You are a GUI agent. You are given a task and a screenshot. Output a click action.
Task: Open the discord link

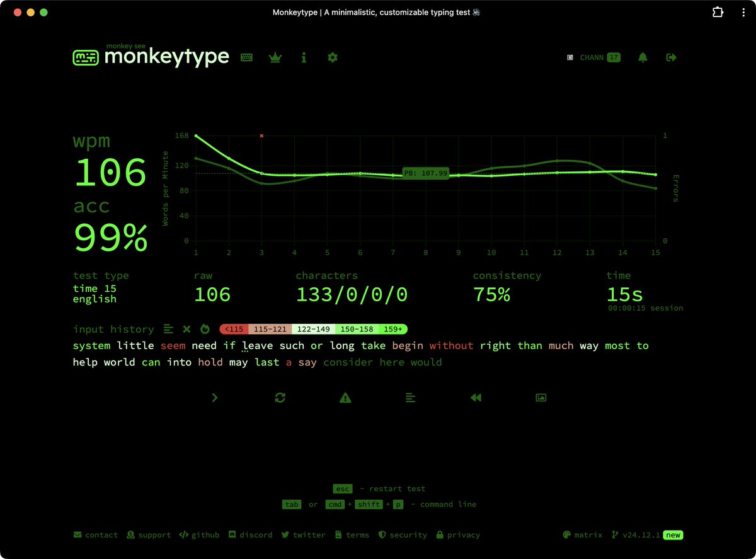point(250,535)
